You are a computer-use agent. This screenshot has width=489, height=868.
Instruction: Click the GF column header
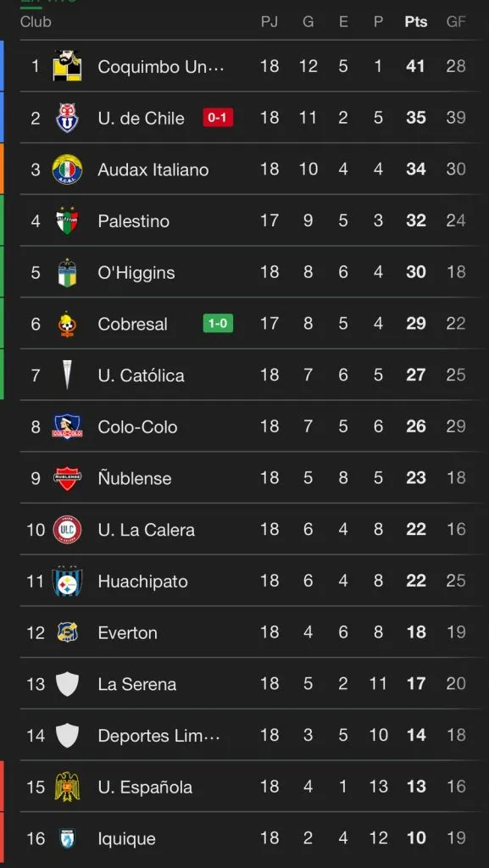456,22
